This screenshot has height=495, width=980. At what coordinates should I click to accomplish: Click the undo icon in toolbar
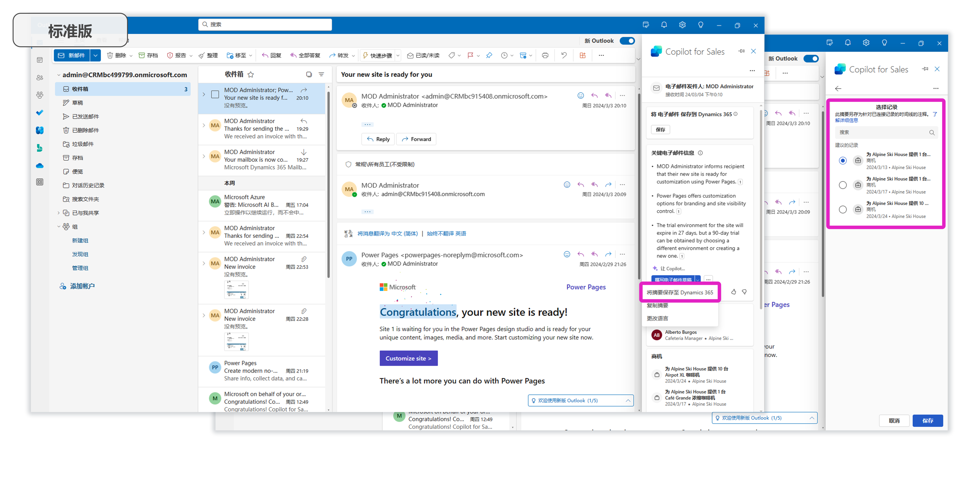564,56
